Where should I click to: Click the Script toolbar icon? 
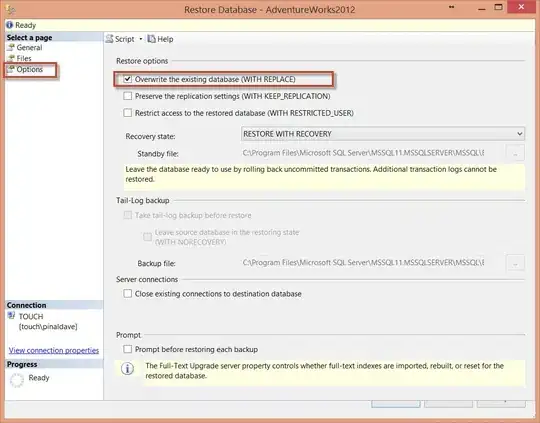click(110, 39)
